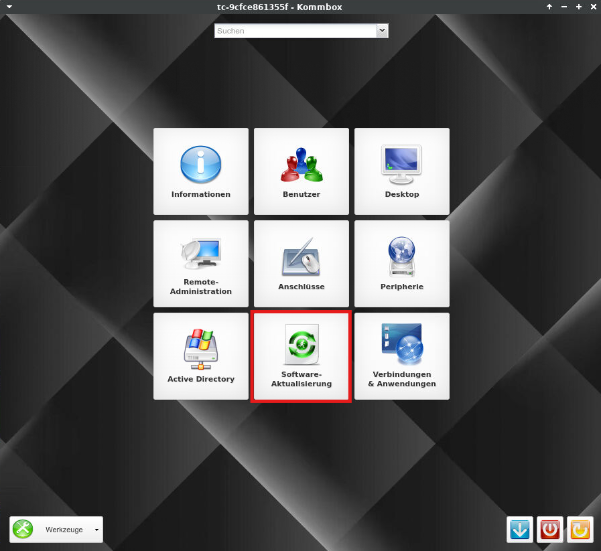Expand the Werkzeuge dropdown arrow
Viewport: 601px width, 551px height.
pos(96,529)
